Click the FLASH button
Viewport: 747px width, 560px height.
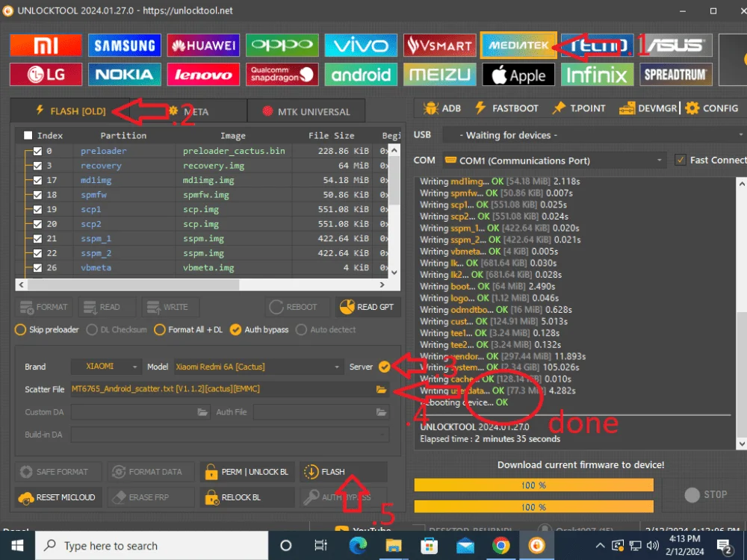tap(344, 472)
